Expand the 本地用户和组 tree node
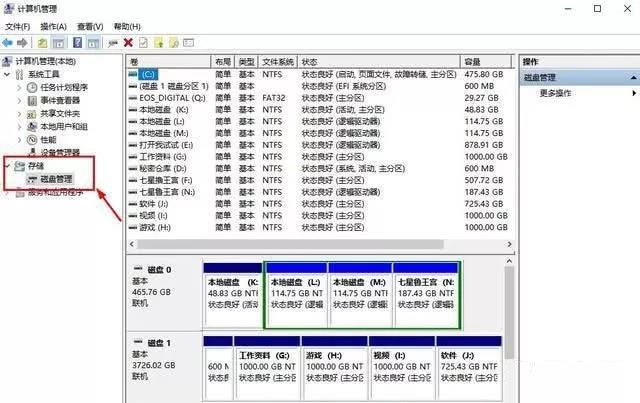Screen dimensions: 640x403 [19, 127]
